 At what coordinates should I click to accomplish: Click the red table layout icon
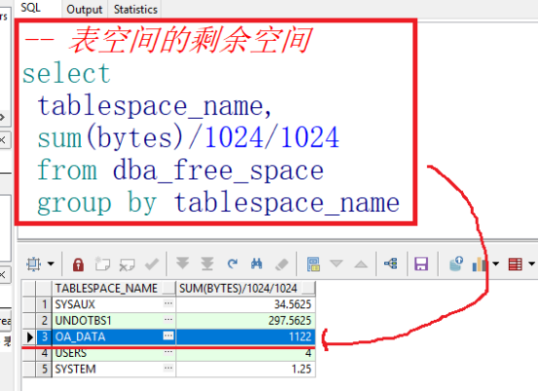click(515, 265)
